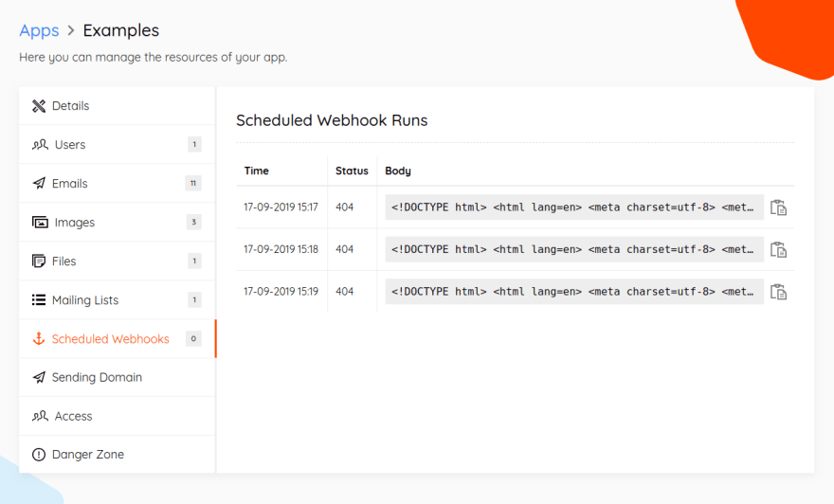Copy body of the 15:18 webhook run

pos(779,249)
